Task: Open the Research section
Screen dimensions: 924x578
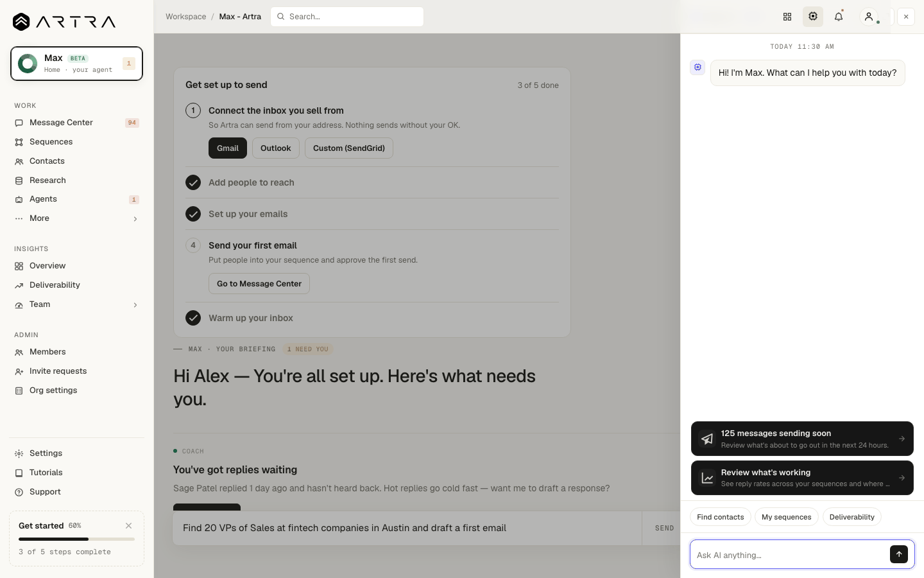Action: (x=76, y=180)
